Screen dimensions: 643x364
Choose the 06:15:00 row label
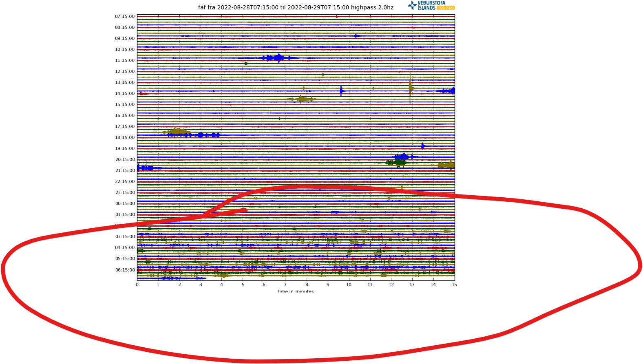[x=125, y=270]
